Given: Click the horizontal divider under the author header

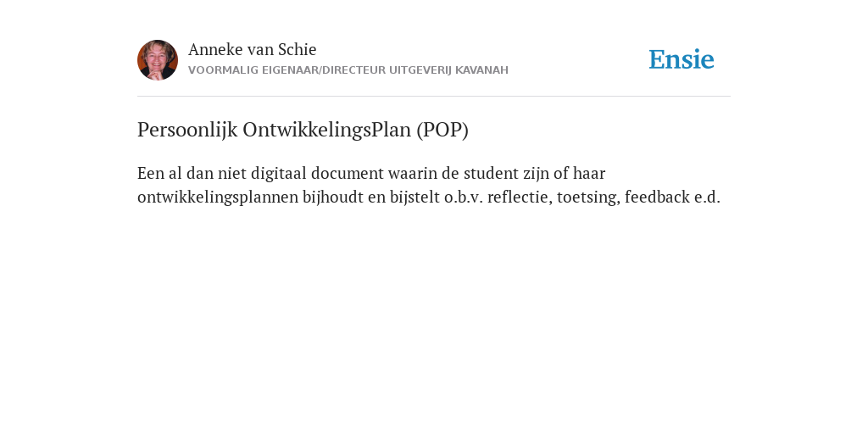Looking at the screenshot, I should (x=434, y=97).
